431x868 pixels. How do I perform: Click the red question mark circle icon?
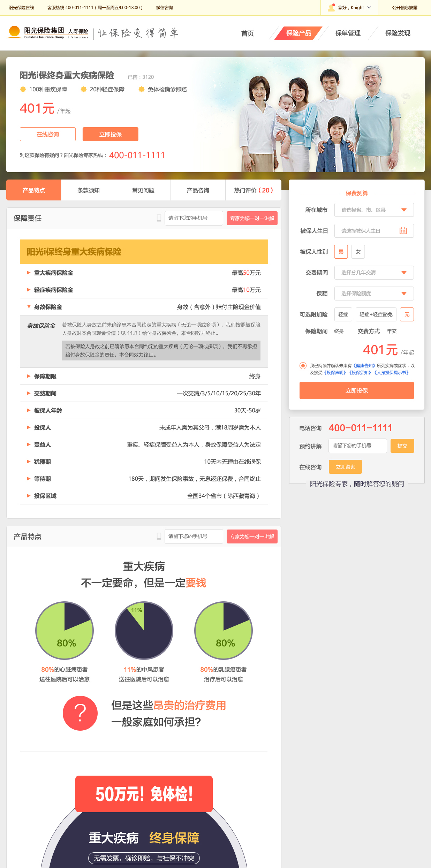point(80,713)
